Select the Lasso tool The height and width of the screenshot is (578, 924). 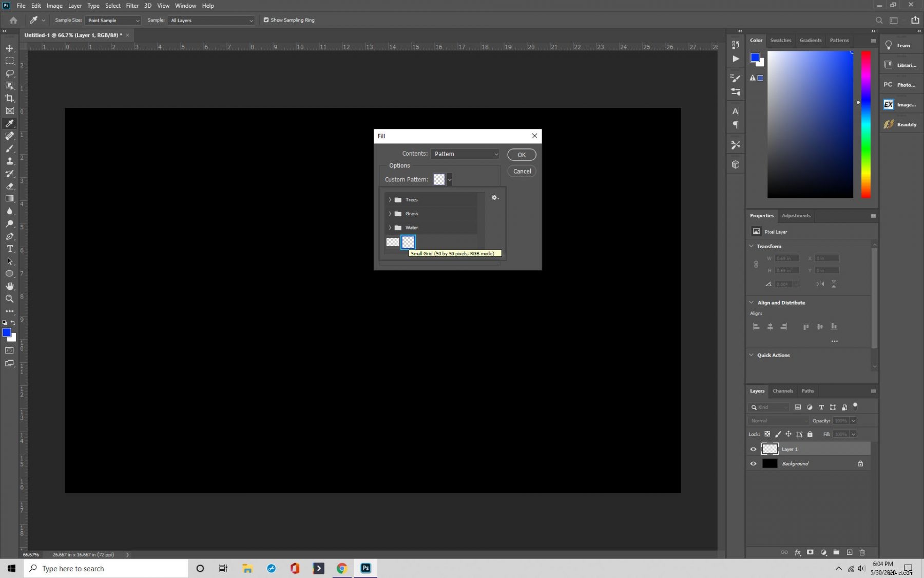pos(9,73)
